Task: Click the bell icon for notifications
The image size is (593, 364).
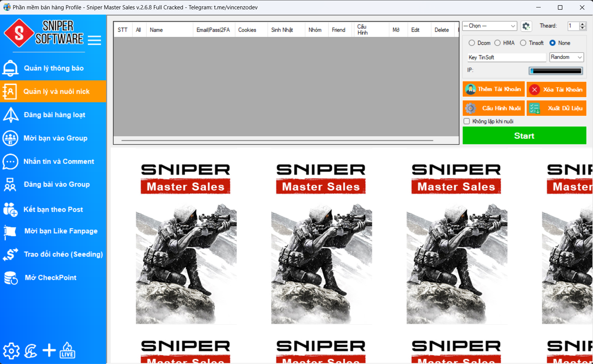Action: click(10, 68)
